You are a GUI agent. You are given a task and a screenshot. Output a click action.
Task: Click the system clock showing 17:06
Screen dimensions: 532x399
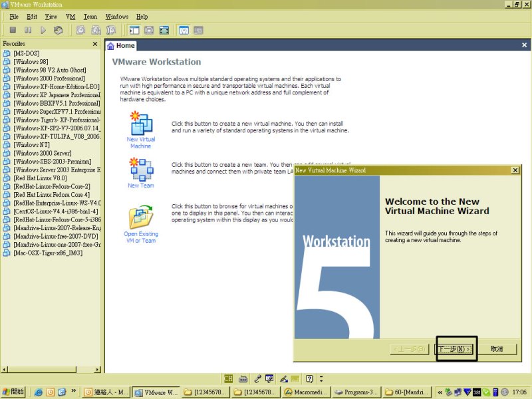point(519,392)
